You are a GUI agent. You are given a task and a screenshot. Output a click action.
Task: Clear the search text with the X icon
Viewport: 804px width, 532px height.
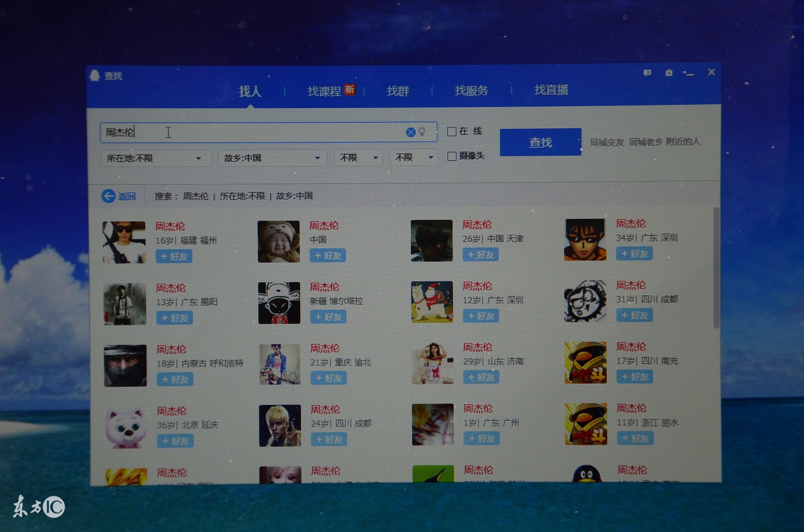click(x=410, y=132)
